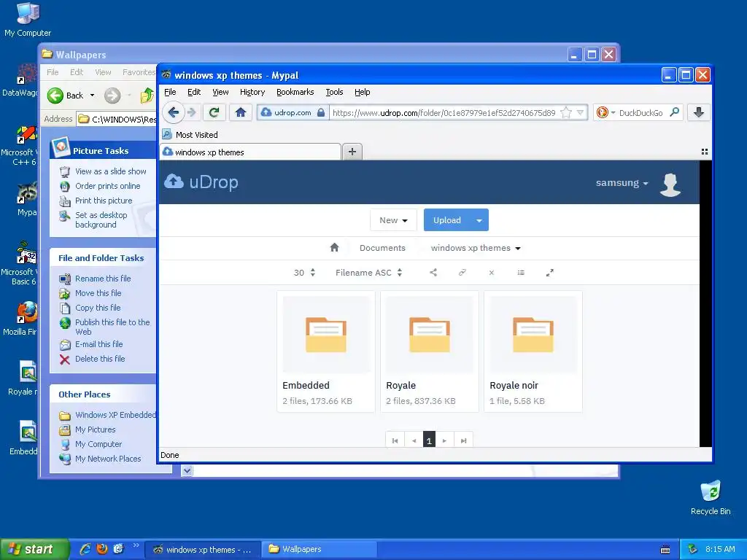Screen dimensions: 747x560
Task: Expand the Upload dropdown arrow
Action: coord(479,220)
